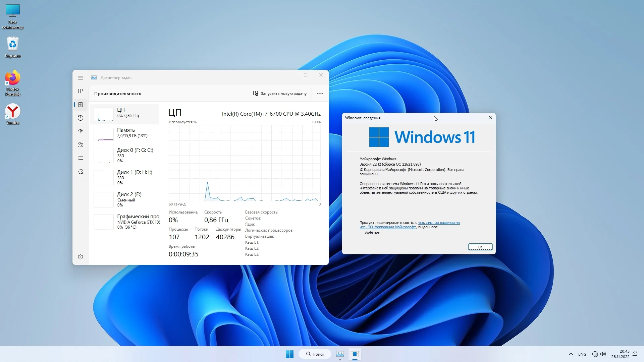Open the Processes page icon in sidebar
This screenshot has height=362, width=644.
80,91
